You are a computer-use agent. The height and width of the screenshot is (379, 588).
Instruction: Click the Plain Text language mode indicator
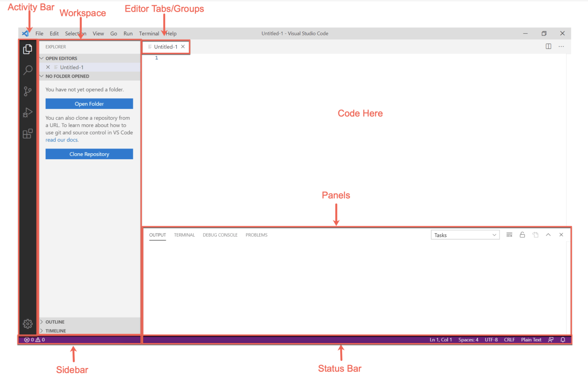click(531, 340)
